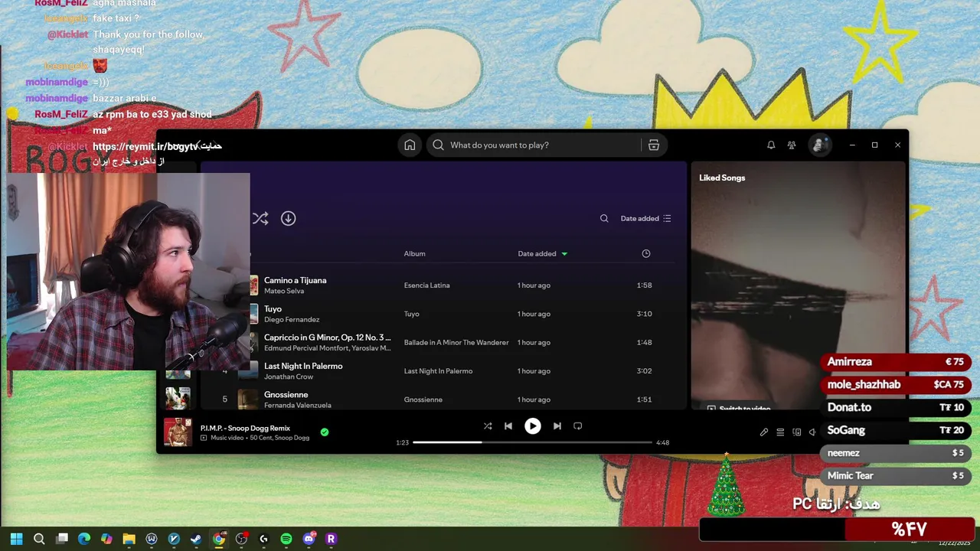Open Browse icon in the search bar
This screenshot has height=551, width=980.
(654, 145)
